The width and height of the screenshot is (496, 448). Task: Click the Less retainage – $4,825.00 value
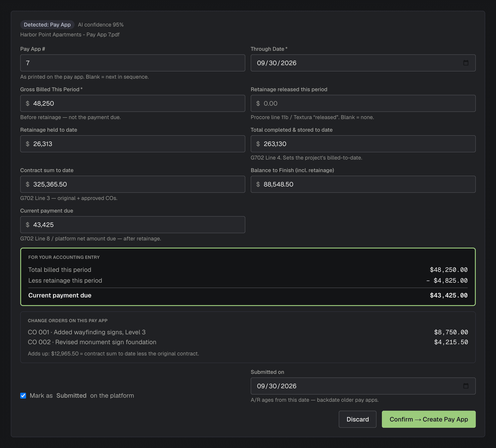coord(447,280)
